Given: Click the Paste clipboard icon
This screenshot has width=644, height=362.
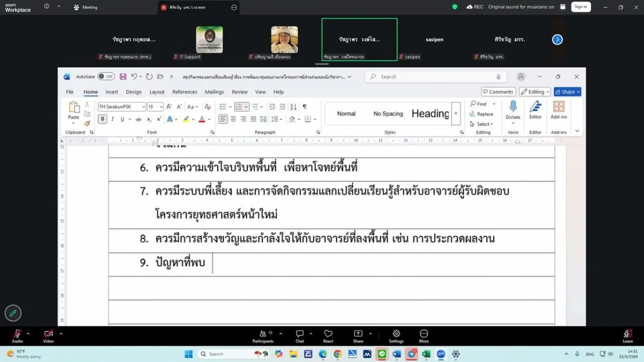Looking at the screenshot, I should point(74,107).
